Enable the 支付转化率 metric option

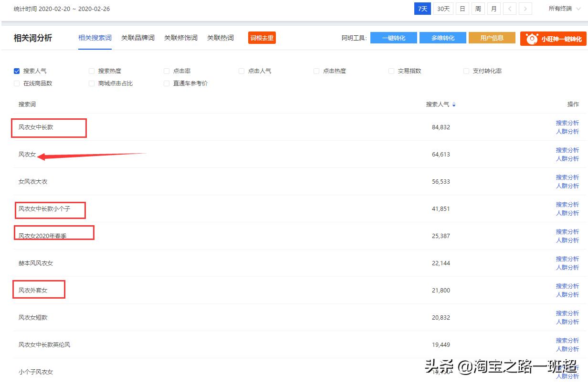point(466,71)
